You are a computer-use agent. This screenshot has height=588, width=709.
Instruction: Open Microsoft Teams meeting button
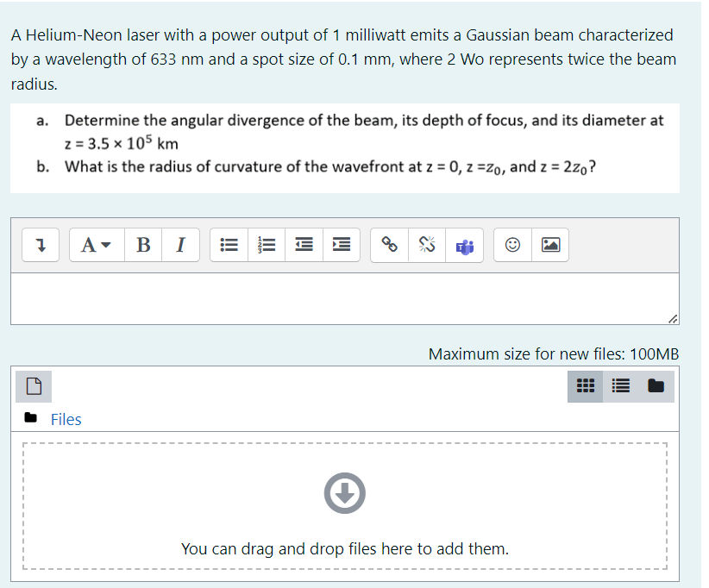pyautogui.click(x=464, y=245)
